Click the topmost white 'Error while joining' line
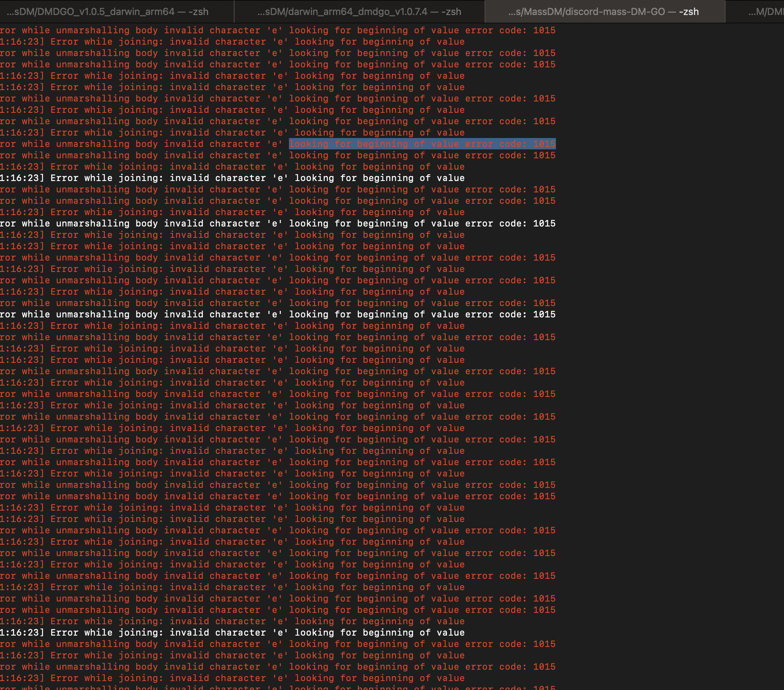 click(232, 178)
